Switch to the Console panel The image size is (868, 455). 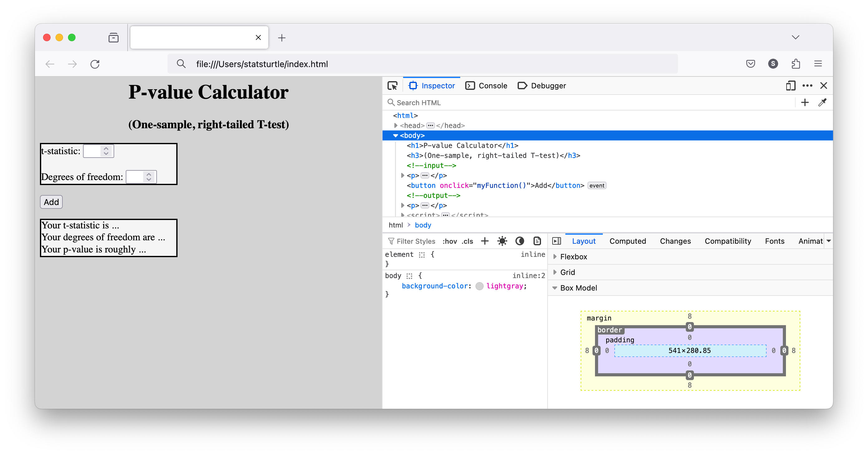486,86
